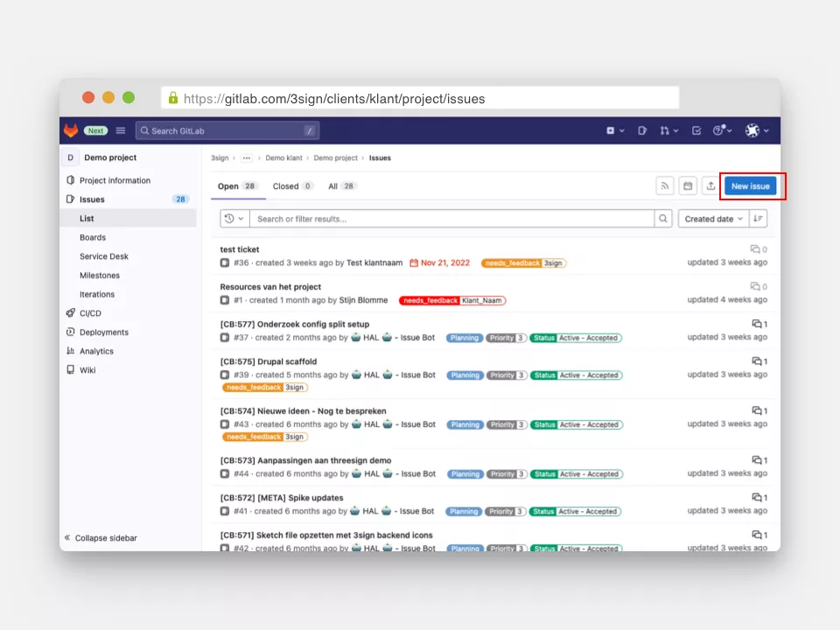The image size is (840, 630).
Task: Open the Created date sort dropdown
Action: pyautogui.click(x=713, y=219)
